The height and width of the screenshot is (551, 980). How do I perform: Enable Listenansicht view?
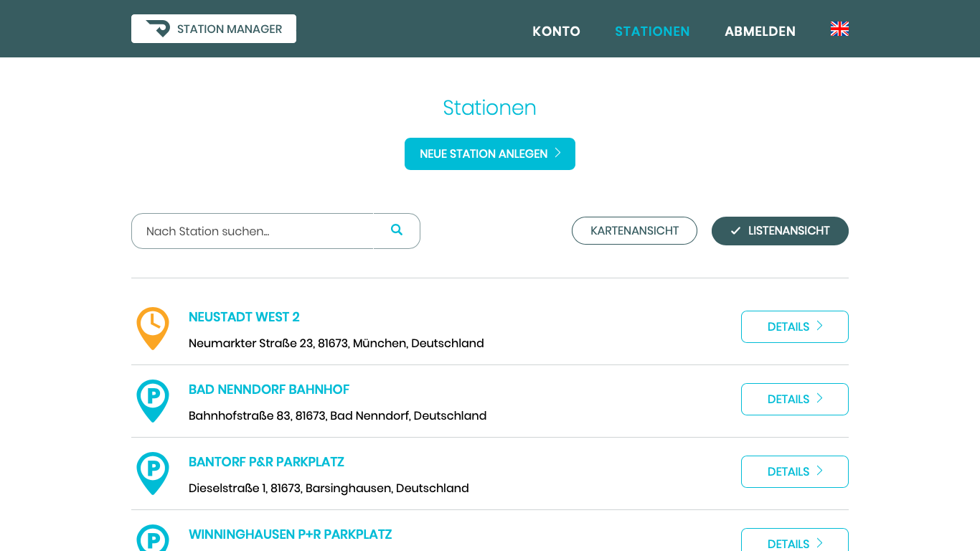pyautogui.click(x=780, y=230)
